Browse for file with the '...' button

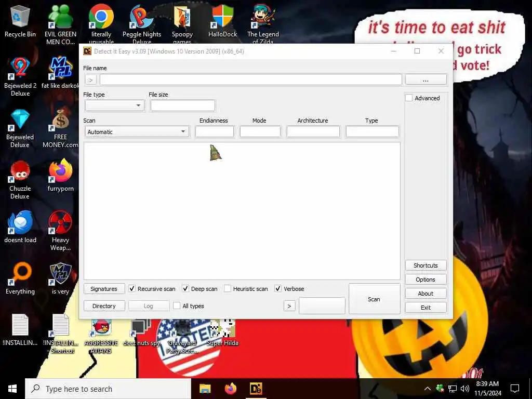click(x=426, y=79)
